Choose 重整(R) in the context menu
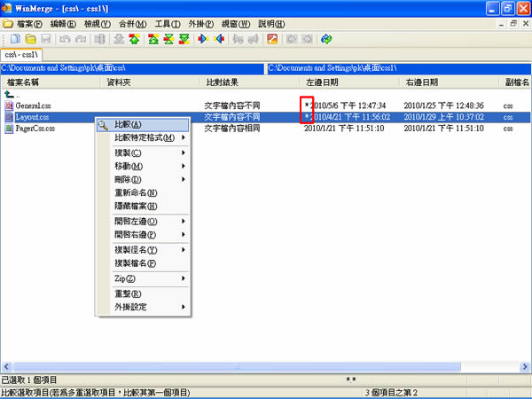The height and width of the screenshot is (399, 532). [x=143, y=293]
